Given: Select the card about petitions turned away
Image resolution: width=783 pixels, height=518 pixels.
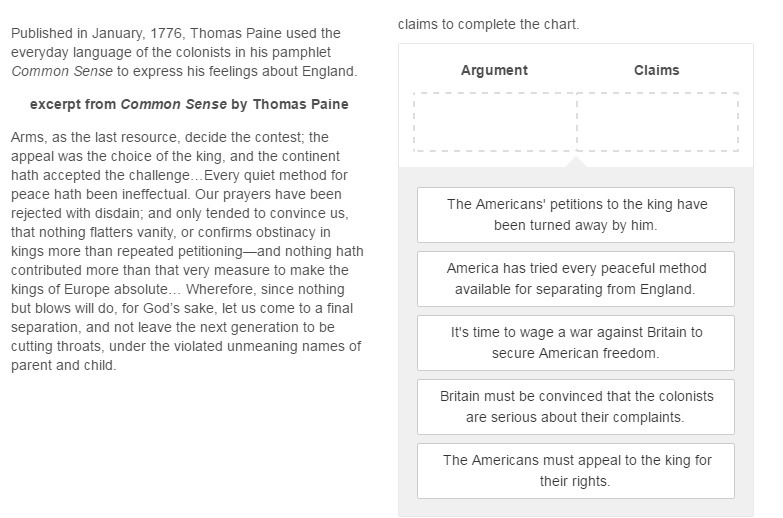Looking at the screenshot, I should pos(576,214).
